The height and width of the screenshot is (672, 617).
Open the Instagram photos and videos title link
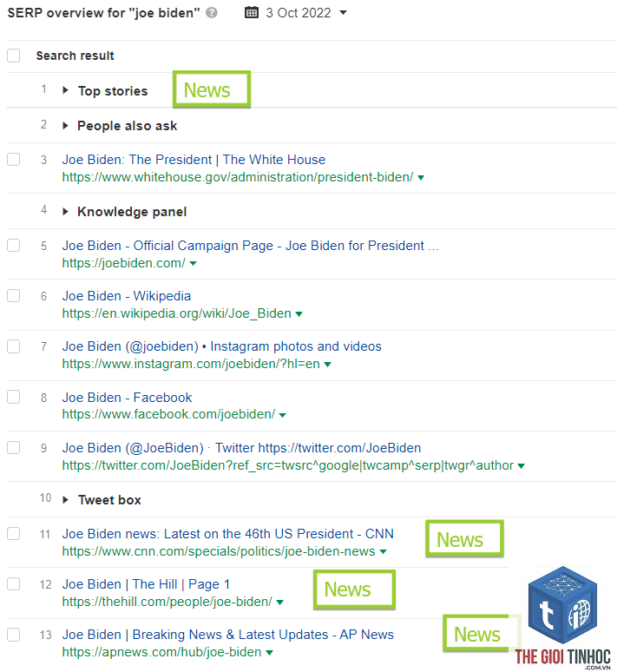point(221,346)
